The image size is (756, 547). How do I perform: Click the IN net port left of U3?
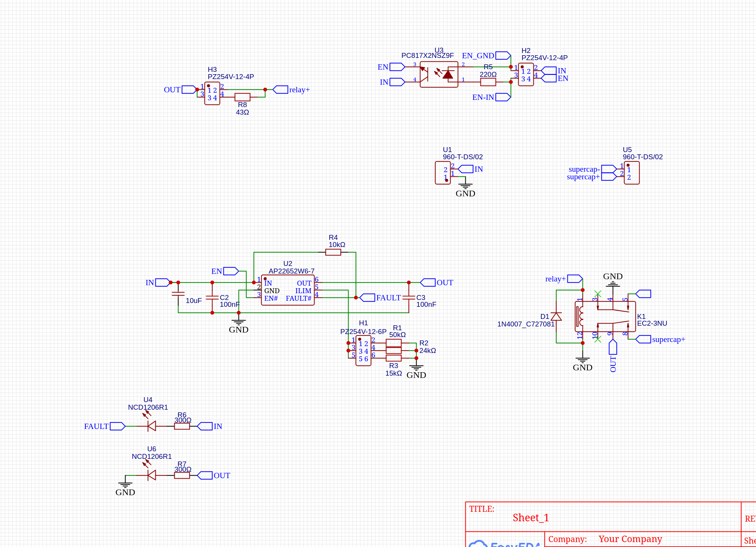tap(397, 82)
